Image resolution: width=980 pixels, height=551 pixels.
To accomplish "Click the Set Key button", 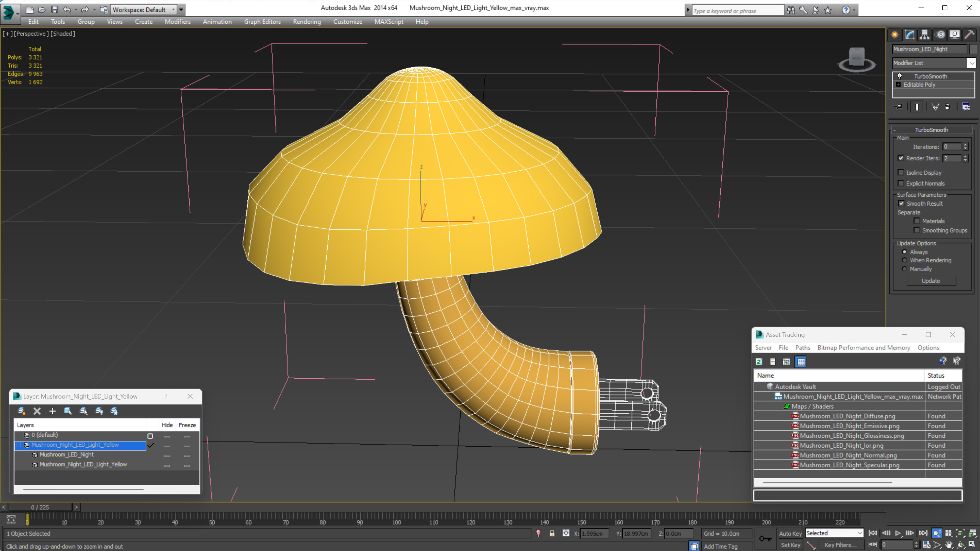I will click(x=790, y=545).
